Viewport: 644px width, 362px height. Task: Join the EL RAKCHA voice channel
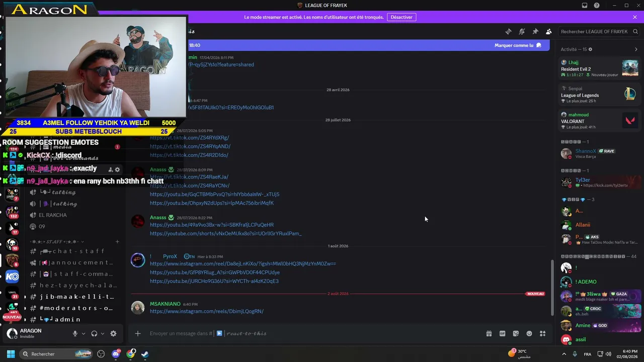tap(72, 215)
